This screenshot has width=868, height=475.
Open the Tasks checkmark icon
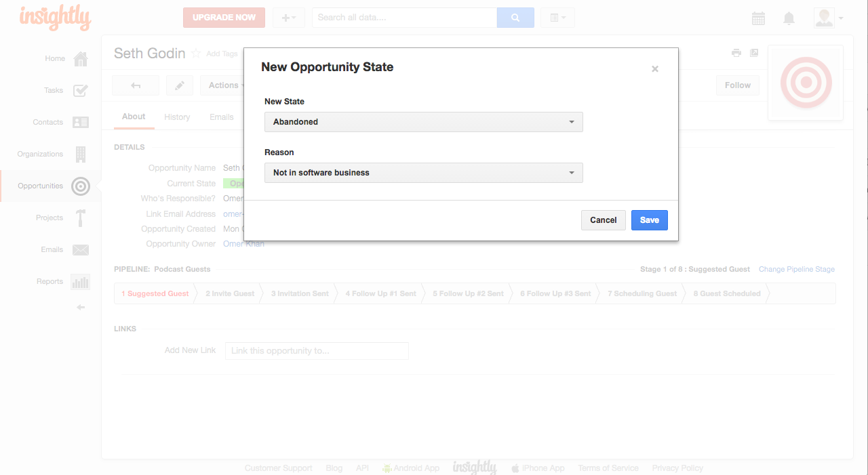tap(81, 90)
